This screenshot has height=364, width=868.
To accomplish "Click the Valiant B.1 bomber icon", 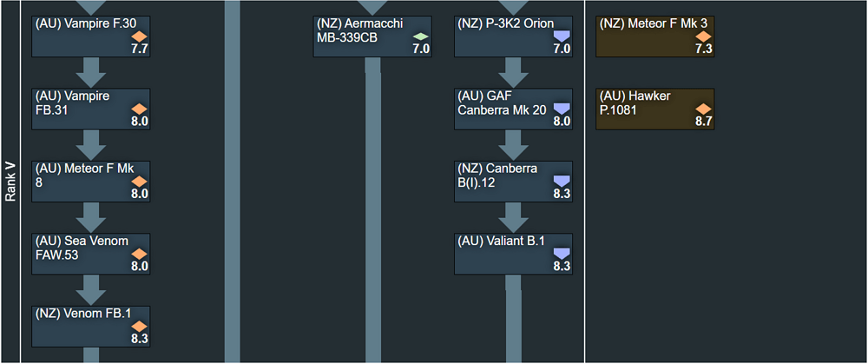I will [x=562, y=253].
